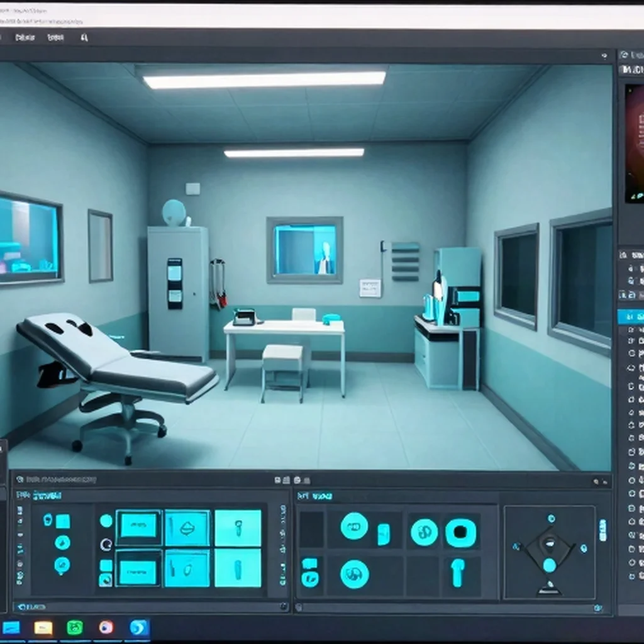Click the small cyan chat icon at the lower-right panel's left edge
The height and width of the screenshot is (644, 644).
pos(309,563)
